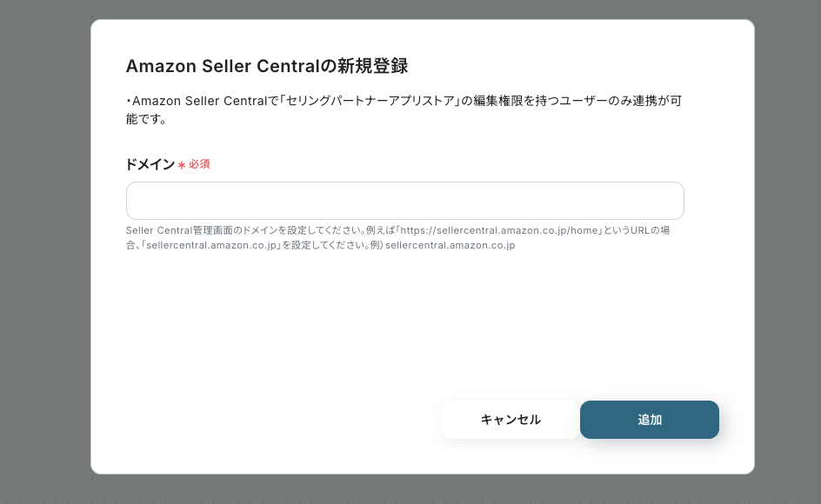
Task: Click the ドメイン text input field
Action: [404, 201]
